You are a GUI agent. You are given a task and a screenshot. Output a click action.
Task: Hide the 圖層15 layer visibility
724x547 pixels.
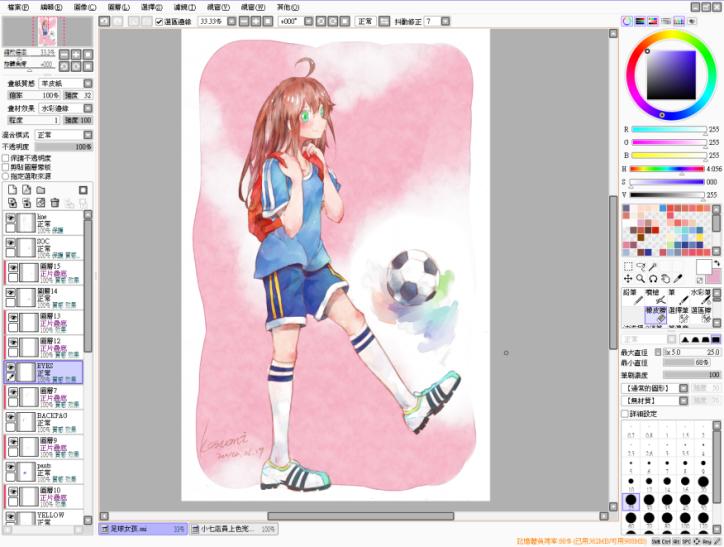point(13,268)
